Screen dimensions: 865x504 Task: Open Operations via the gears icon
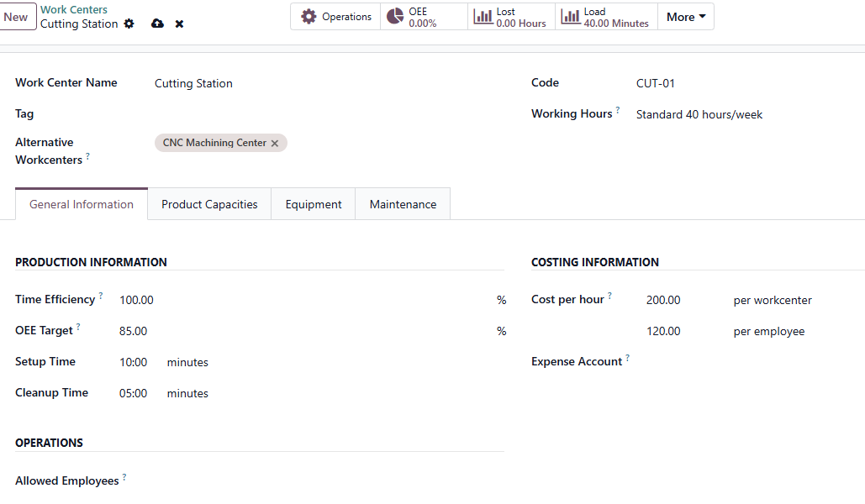pos(309,17)
